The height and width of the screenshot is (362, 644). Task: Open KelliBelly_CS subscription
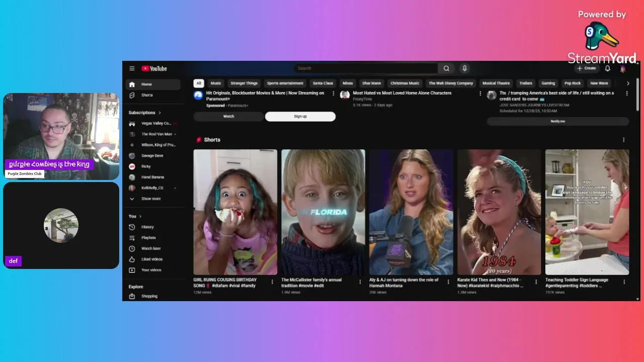click(x=153, y=188)
